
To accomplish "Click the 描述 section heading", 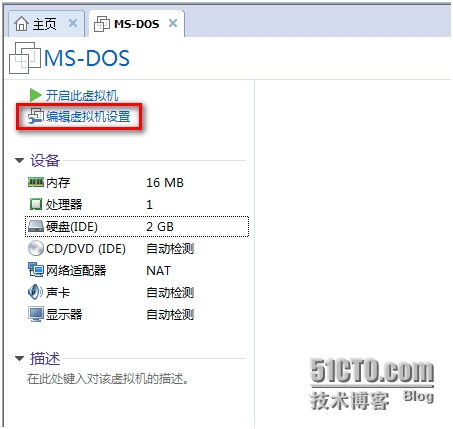I will 45,358.
